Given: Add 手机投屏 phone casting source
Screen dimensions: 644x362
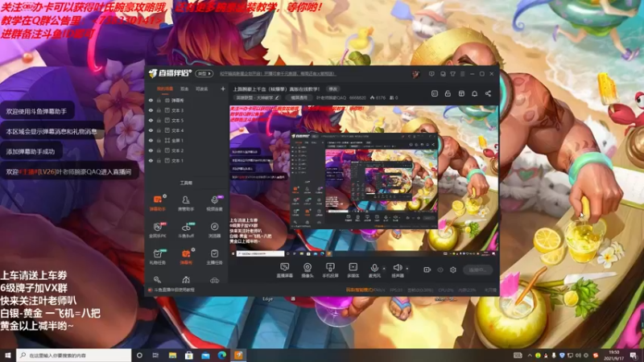Looking at the screenshot, I should tap(330, 270).
